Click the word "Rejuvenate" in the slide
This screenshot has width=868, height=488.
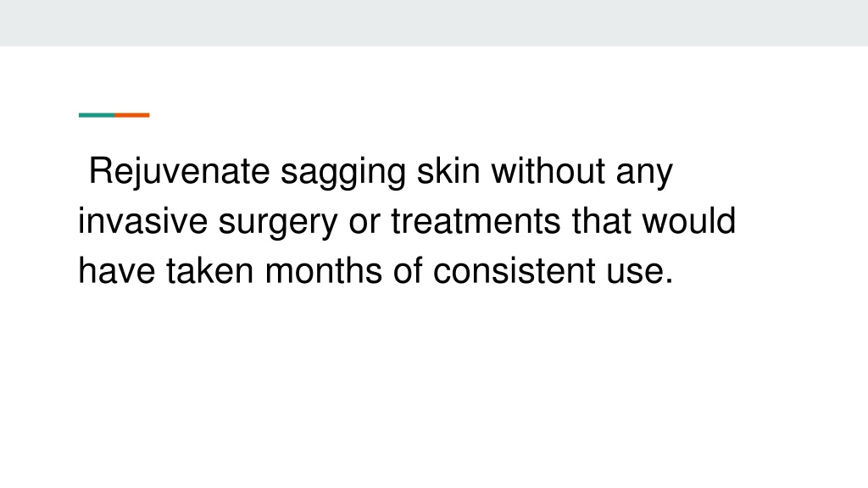[179, 171]
